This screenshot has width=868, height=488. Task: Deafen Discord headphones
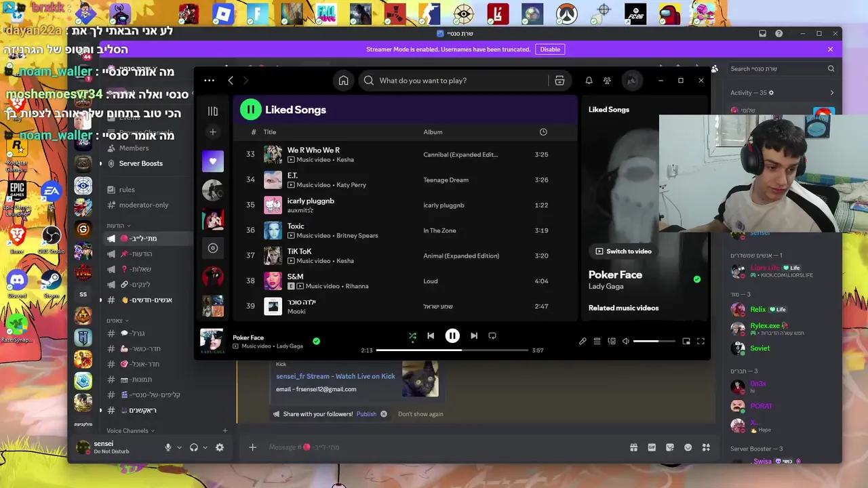(194, 447)
